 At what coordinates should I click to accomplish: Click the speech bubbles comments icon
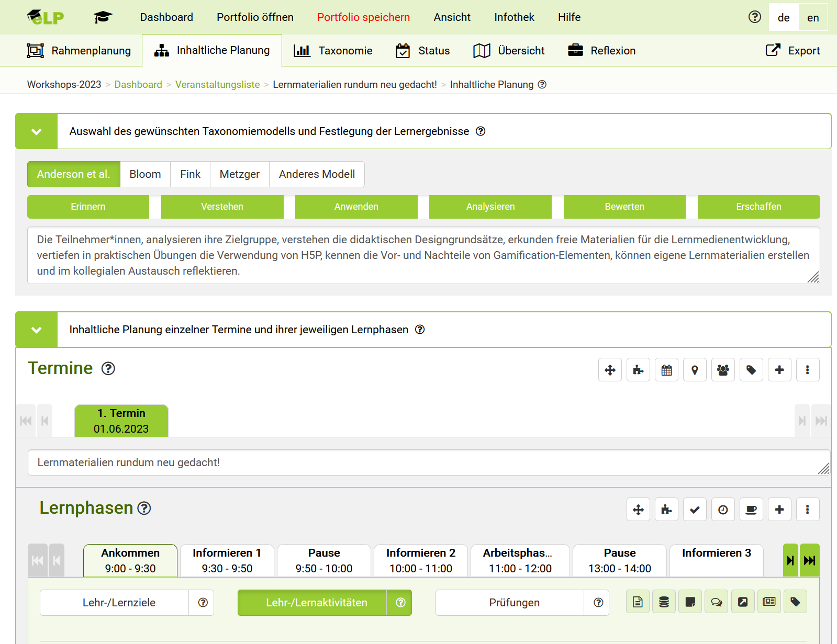point(716,602)
